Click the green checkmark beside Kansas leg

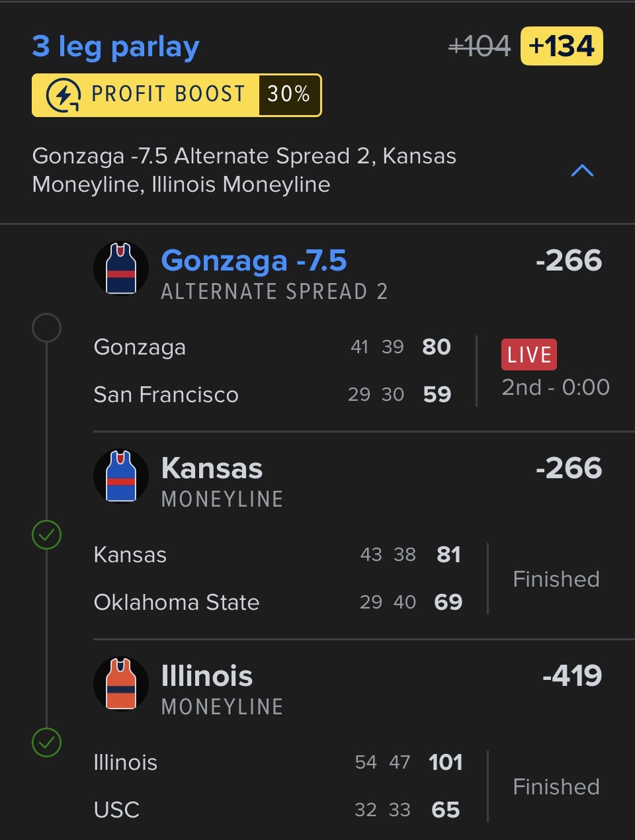46,535
